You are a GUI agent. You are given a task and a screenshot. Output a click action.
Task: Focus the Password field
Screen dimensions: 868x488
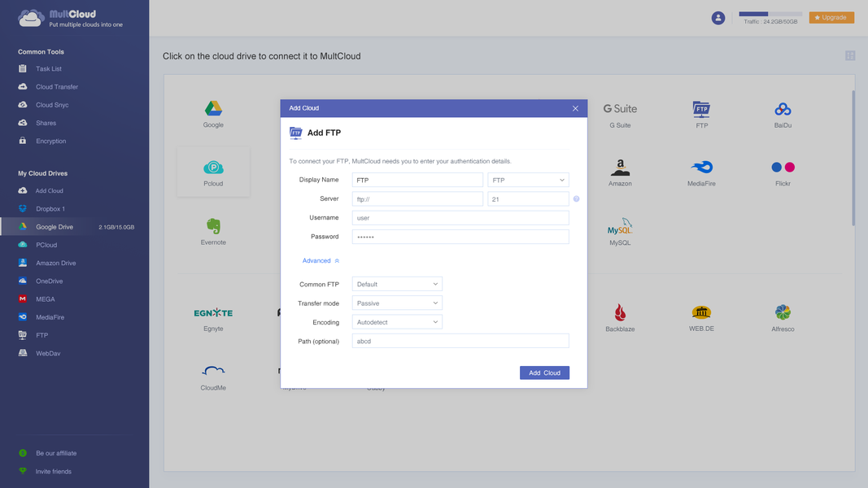coord(460,237)
